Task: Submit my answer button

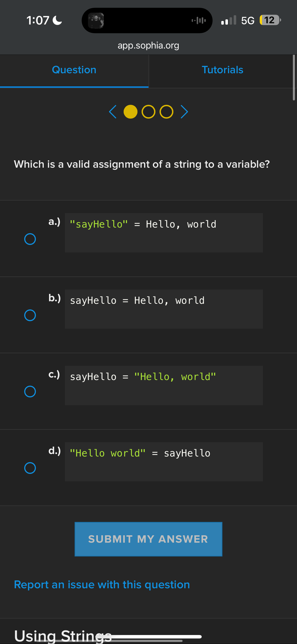Action: pos(148,539)
